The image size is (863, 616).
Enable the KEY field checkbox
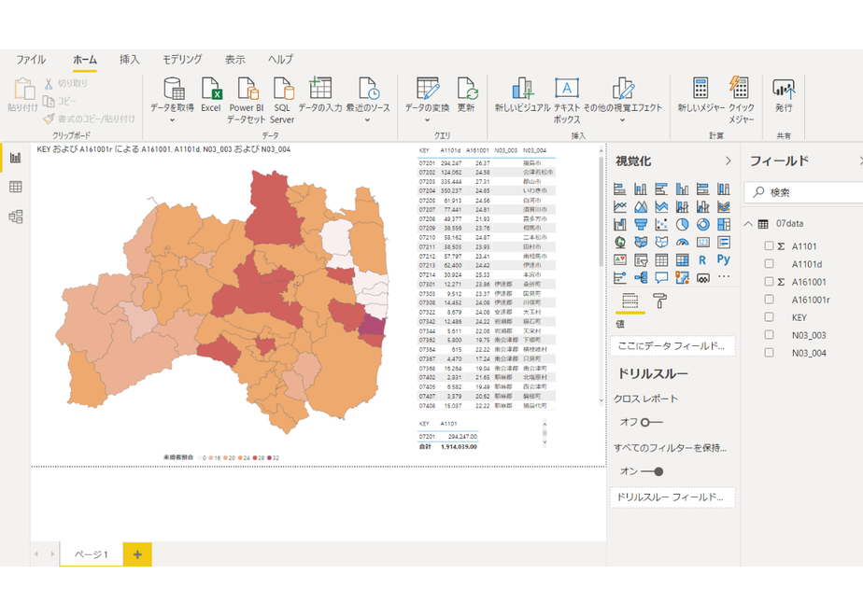769,316
